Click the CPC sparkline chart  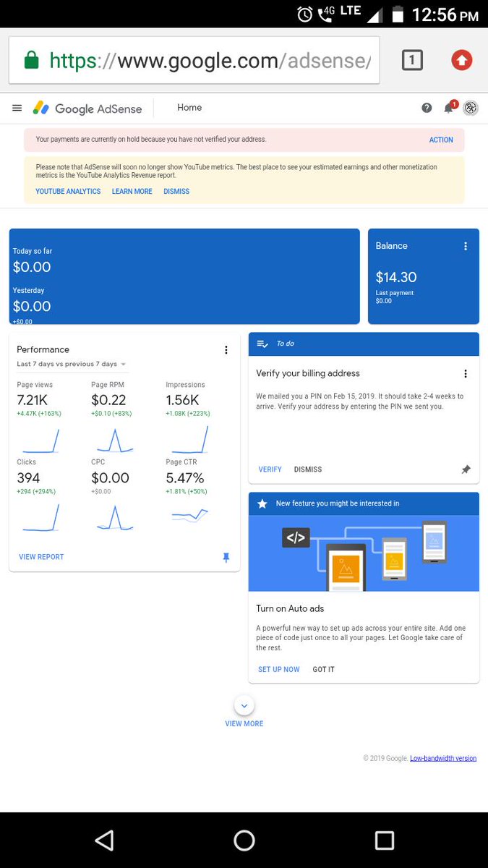[x=114, y=518]
